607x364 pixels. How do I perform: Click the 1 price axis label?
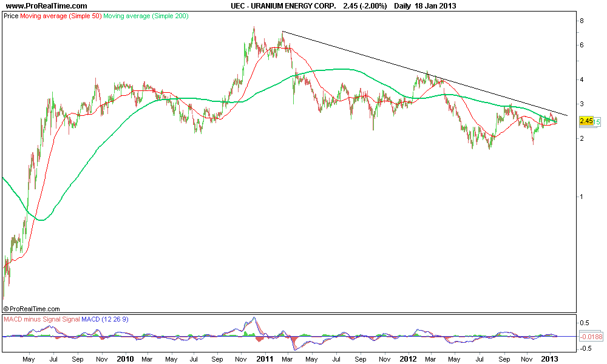pyautogui.click(x=582, y=197)
